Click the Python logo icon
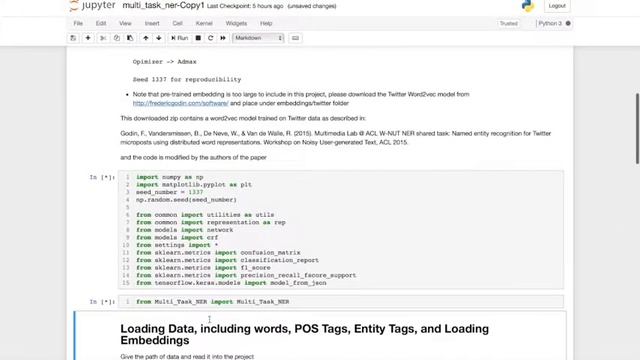The height and width of the screenshot is (360, 640). pos(528,6)
